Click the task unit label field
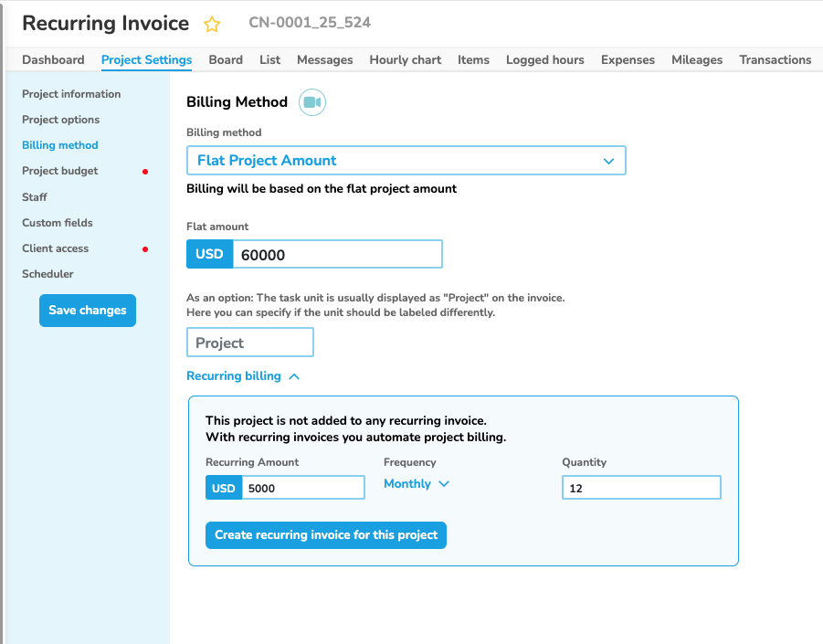The height and width of the screenshot is (644, 823). tap(249, 343)
